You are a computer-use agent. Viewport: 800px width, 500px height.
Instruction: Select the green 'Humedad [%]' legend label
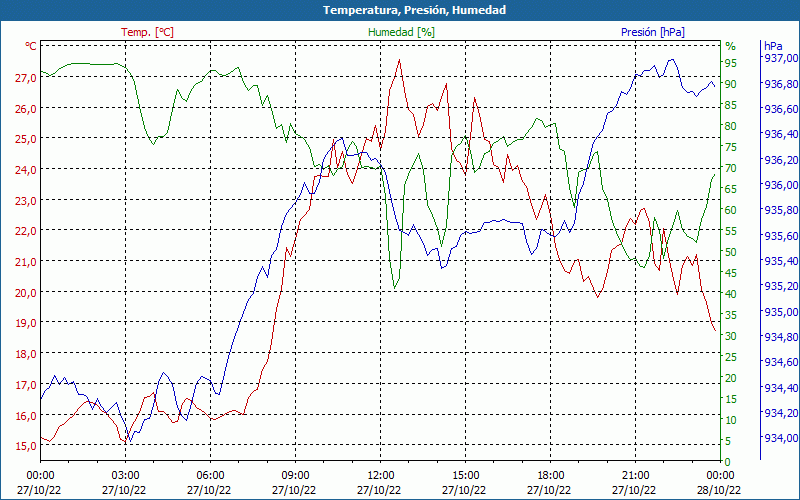tap(402, 32)
